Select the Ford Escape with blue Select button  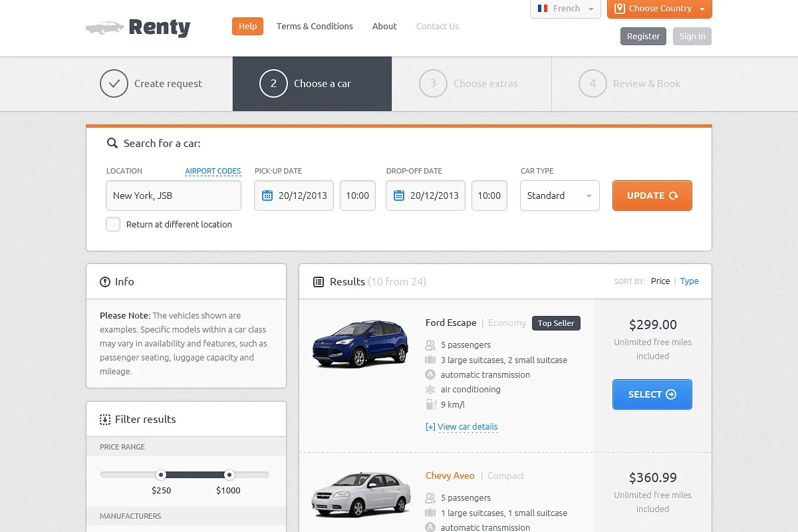click(652, 394)
